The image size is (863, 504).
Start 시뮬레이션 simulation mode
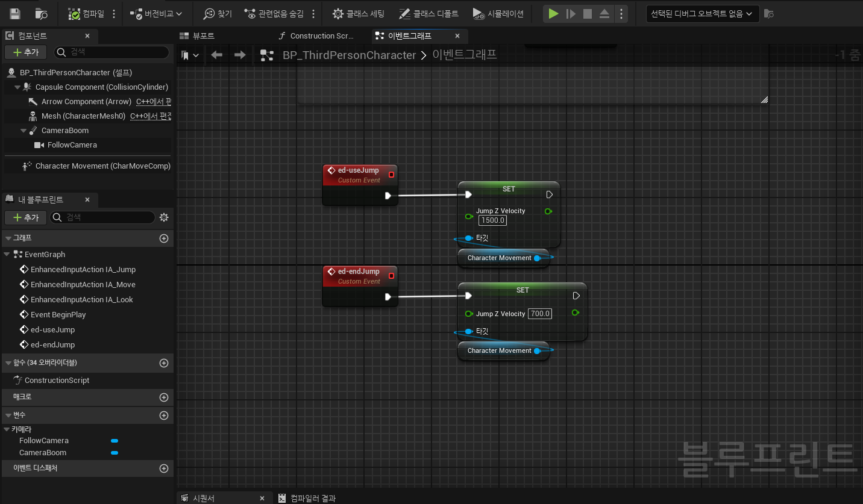coord(498,13)
